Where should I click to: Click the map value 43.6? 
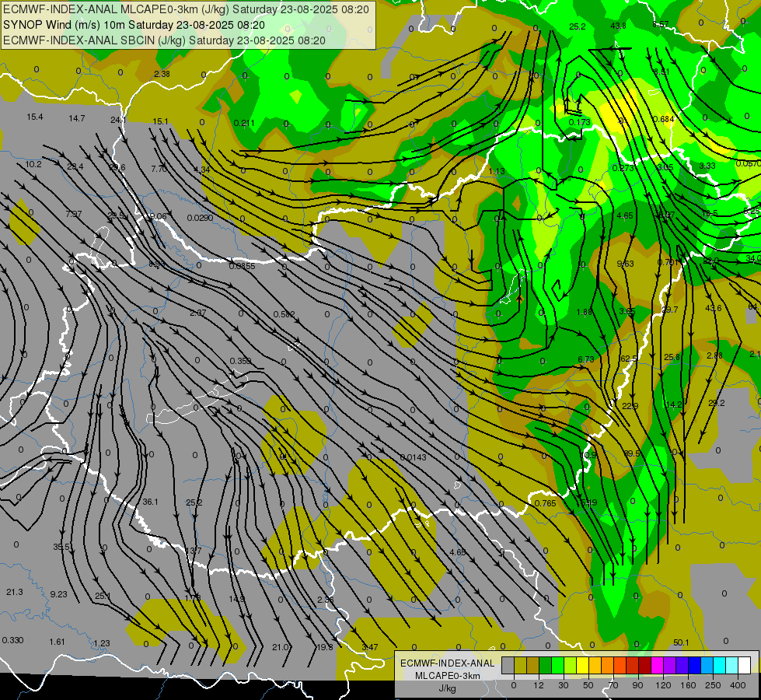(x=714, y=309)
